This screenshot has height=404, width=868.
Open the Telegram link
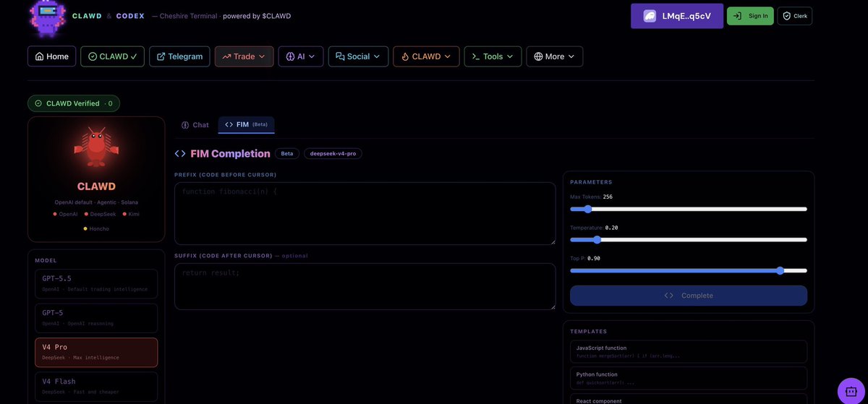point(179,56)
